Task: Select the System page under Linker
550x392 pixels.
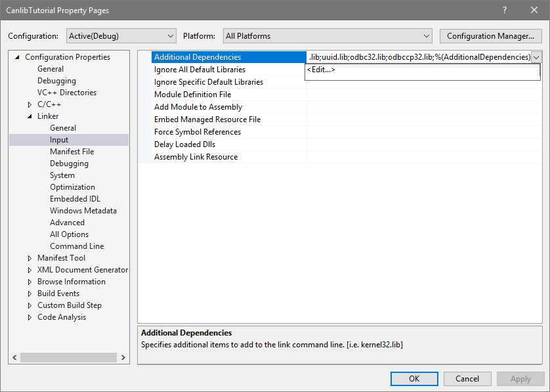Action: tap(62, 175)
